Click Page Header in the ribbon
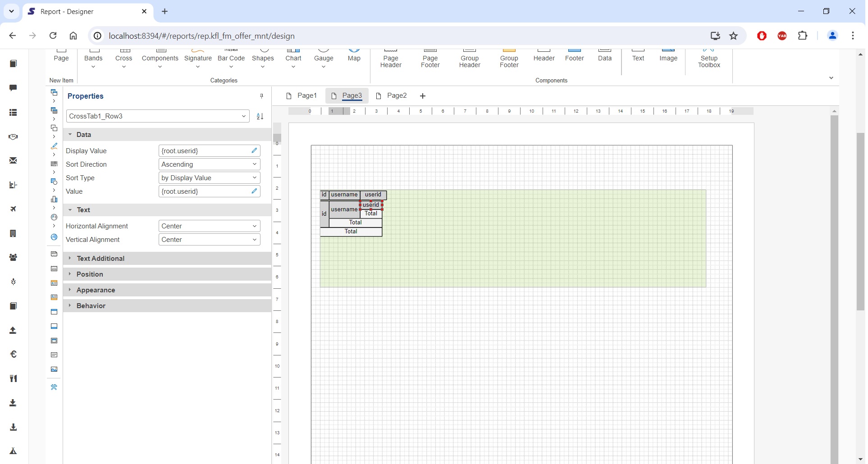Screen dimensions: 868x464 click(x=391, y=59)
